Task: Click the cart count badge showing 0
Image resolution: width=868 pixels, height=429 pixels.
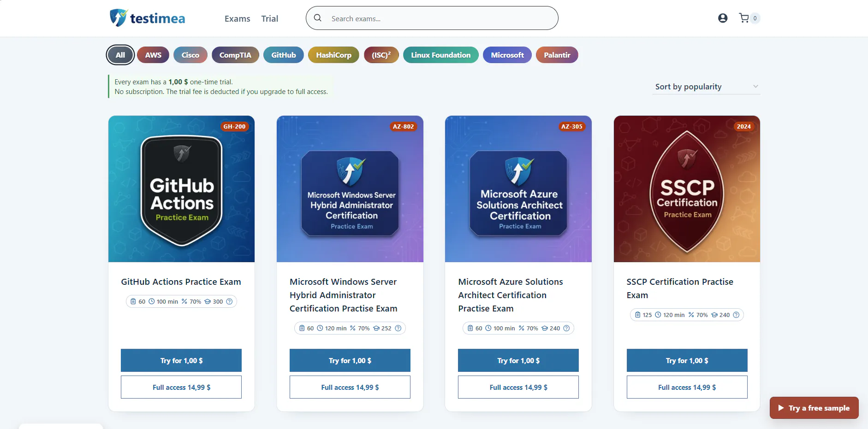Action: (755, 18)
